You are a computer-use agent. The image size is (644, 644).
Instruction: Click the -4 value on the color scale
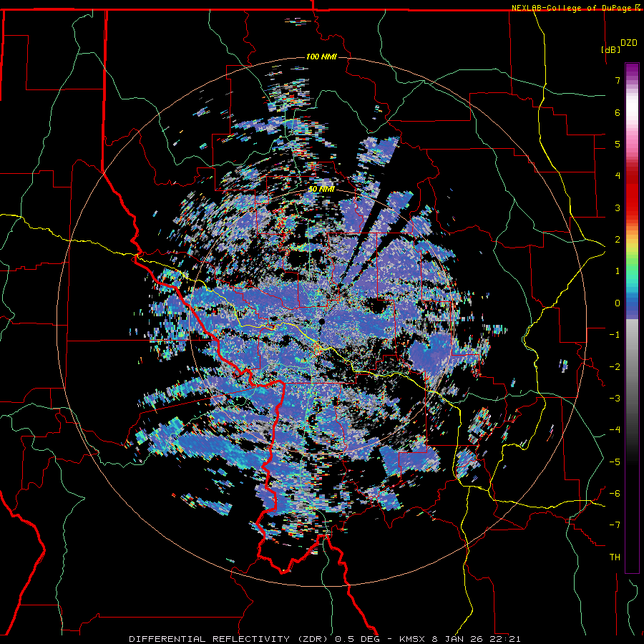click(x=615, y=430)
